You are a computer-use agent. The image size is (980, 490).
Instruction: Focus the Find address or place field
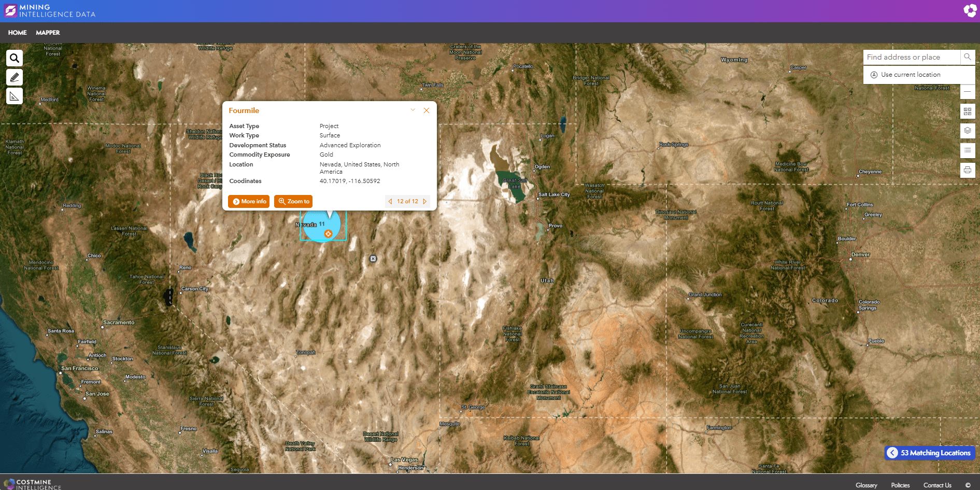point(912,57)
